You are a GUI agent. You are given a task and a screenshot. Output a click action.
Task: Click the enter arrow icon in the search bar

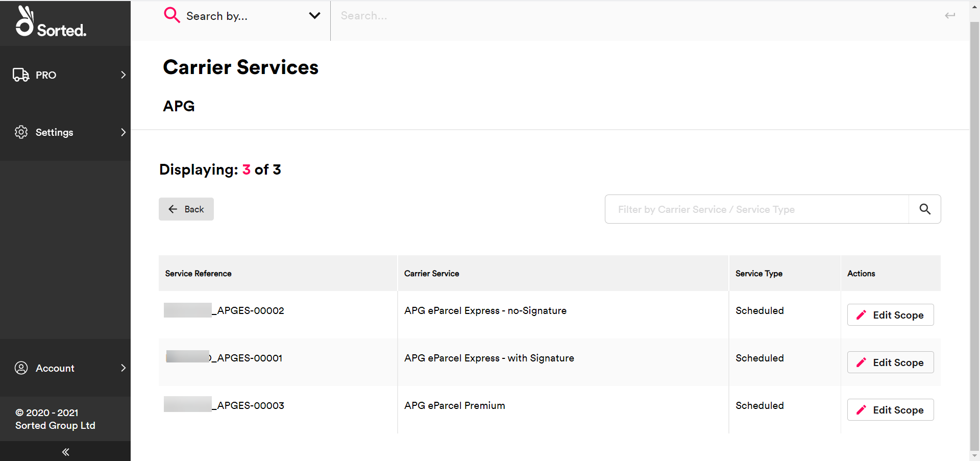[x=950, y=16]
